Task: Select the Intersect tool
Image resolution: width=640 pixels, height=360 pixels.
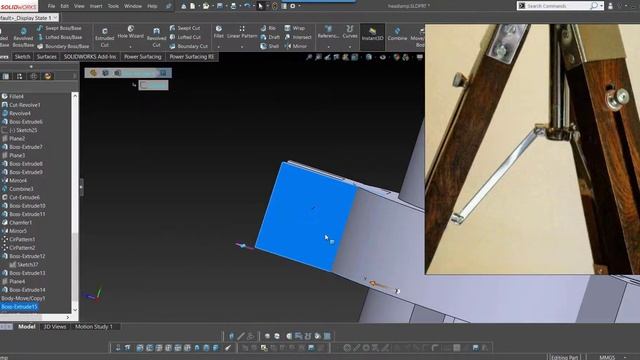Action: (298, 37)
